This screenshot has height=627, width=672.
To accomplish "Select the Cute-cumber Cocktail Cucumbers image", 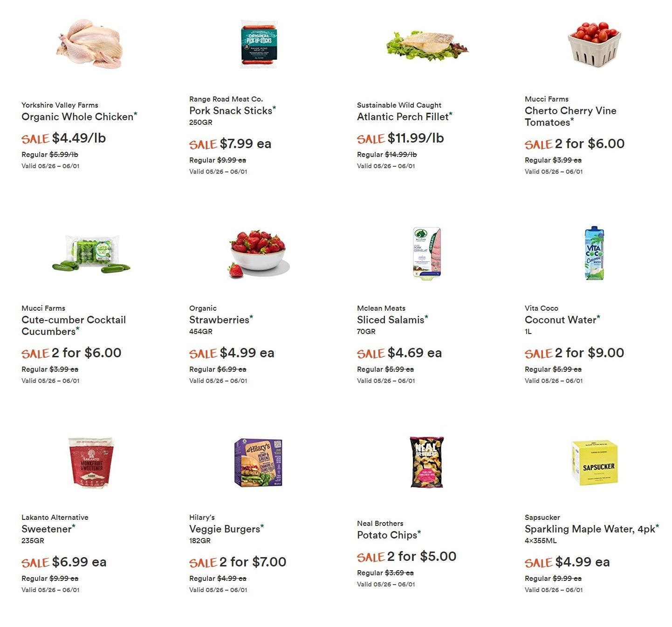I will tap(91, 253).
